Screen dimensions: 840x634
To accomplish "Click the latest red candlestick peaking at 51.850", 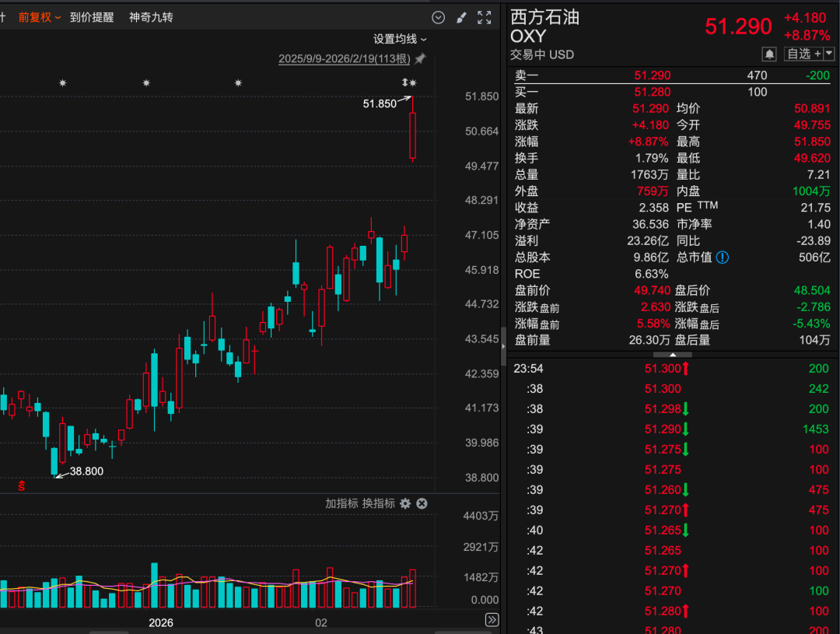I will [412, 134].
